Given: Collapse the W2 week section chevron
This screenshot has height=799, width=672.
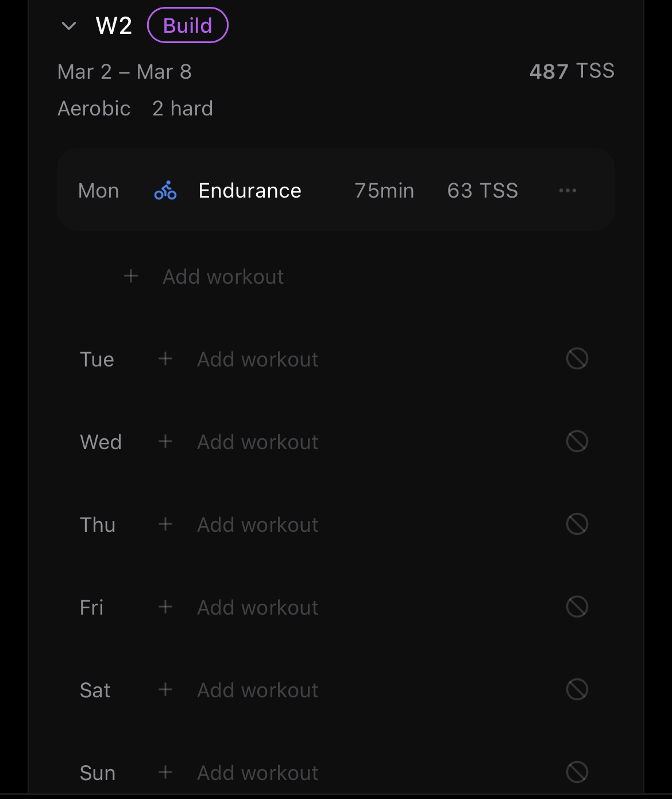Looking at the screenshot, I should tap(69, 26).
